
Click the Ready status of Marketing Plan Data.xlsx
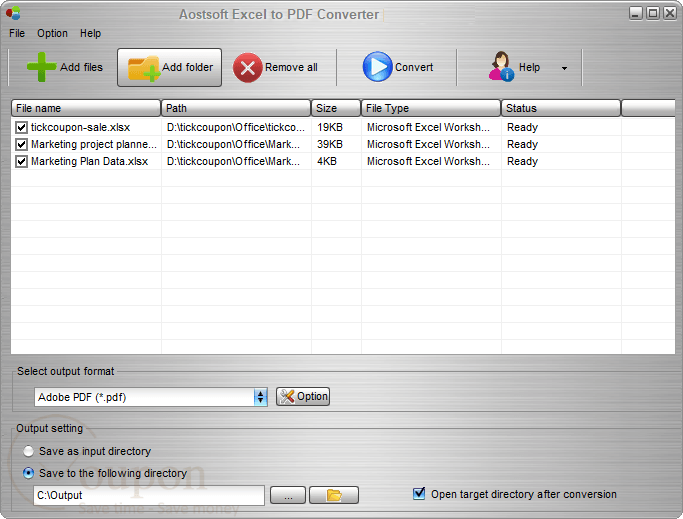coord(522,161)
